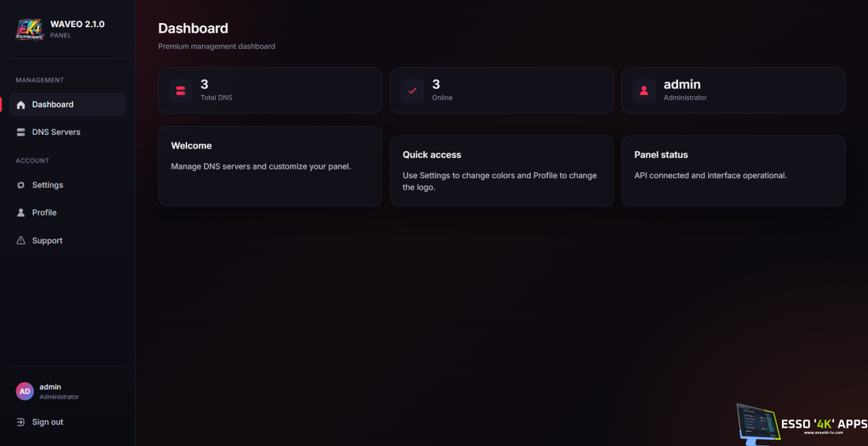Click the admin user icon in stats card
Image resolution: width=868 pixels, height=446 pixels.
click(x=644, y=90)
